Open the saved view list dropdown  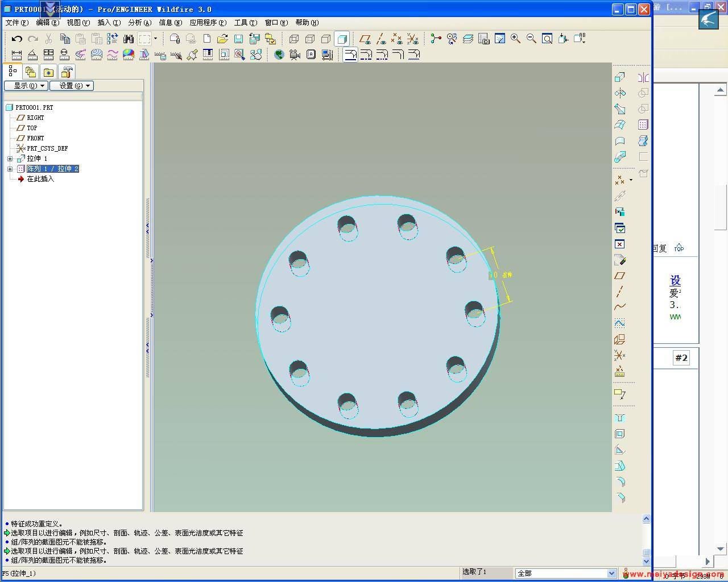click(579, 39)
